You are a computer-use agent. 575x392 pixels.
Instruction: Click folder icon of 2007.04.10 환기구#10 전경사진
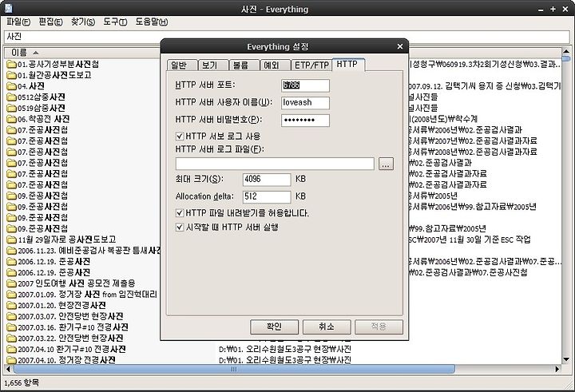[x=11, y=350]
